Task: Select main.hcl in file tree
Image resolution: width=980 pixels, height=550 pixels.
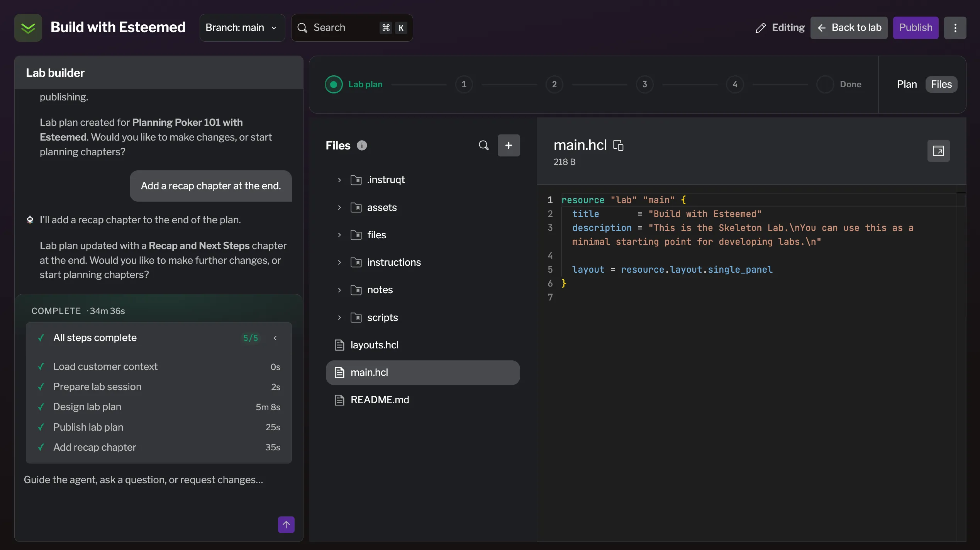Action: coord(423,373)
